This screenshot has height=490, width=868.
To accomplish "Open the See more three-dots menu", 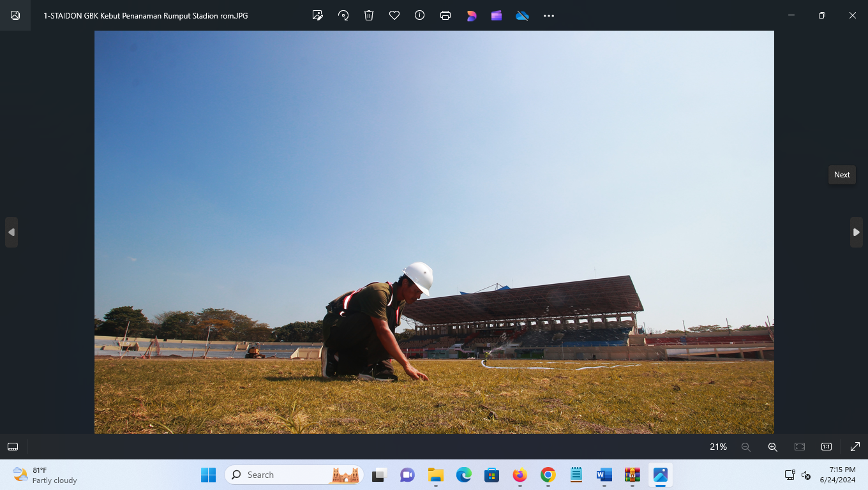I will pyautogui.click(x=549, y=15).
